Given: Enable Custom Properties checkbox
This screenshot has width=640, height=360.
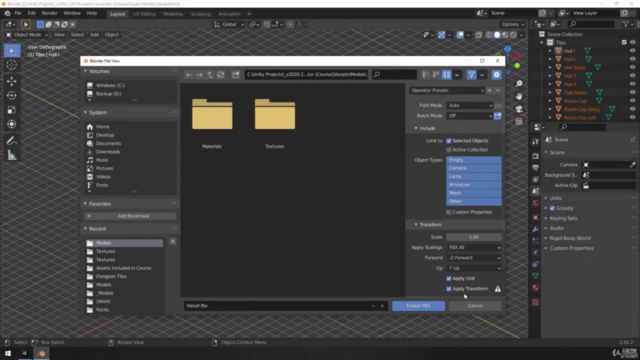Looking at the screenshot, I should click(449, 212).
